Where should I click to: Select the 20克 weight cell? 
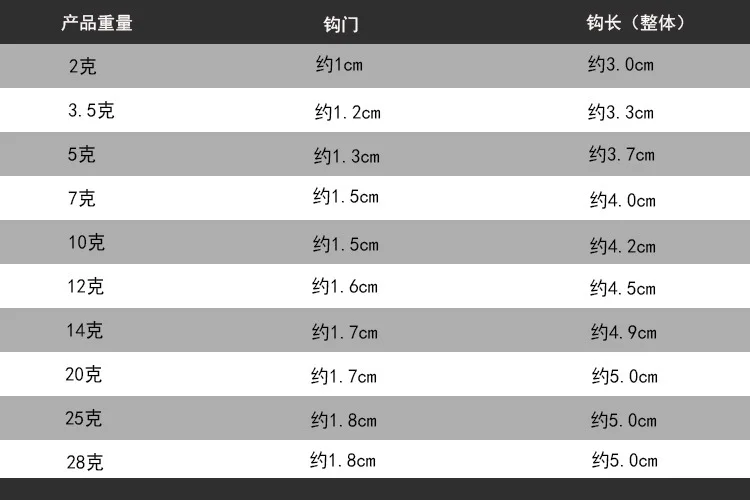pyautogui.click(x=83, y=375)
